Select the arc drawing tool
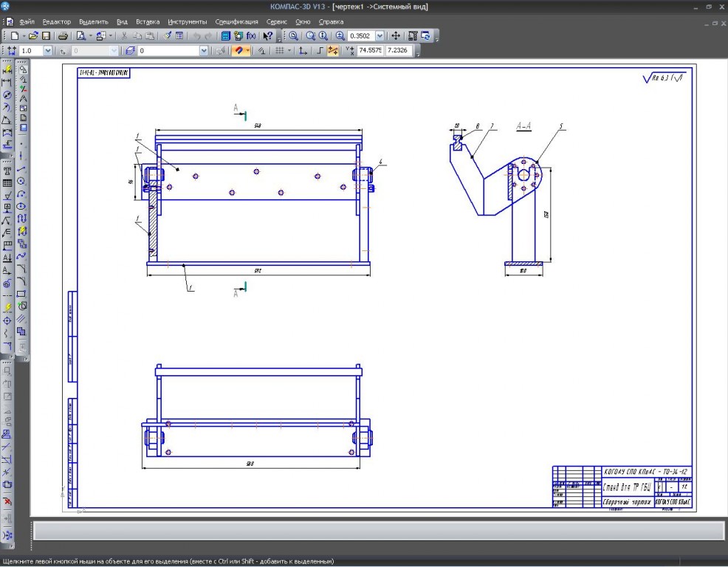Viewport: 728px width, 567px height. (21, 194)
